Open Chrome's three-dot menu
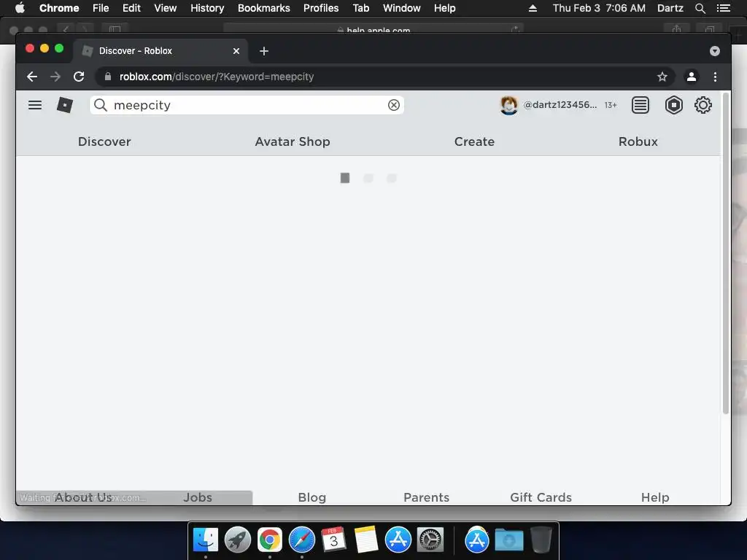Viewport: 747px width, 560px height. click(x=715, y=77)
